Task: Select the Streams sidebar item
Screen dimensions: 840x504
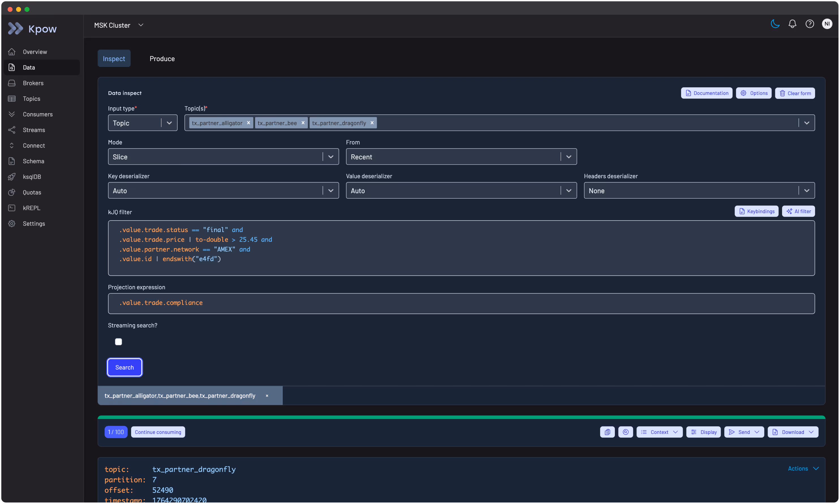Action: tap(34, 130)
